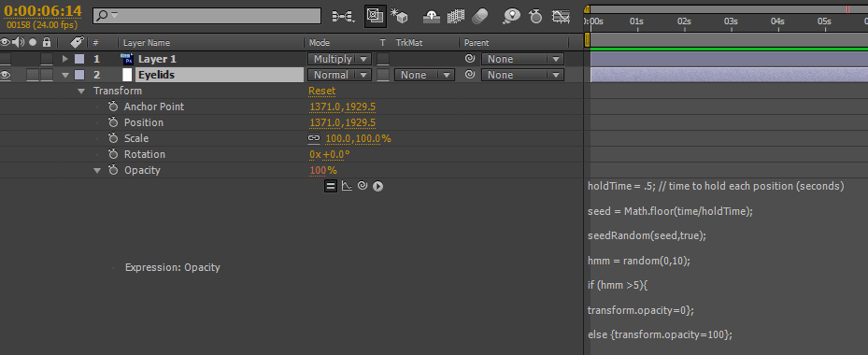This screenshot has width=868, height=355.
Task: Solo the Eyelids layer
Action: (33, 76)
